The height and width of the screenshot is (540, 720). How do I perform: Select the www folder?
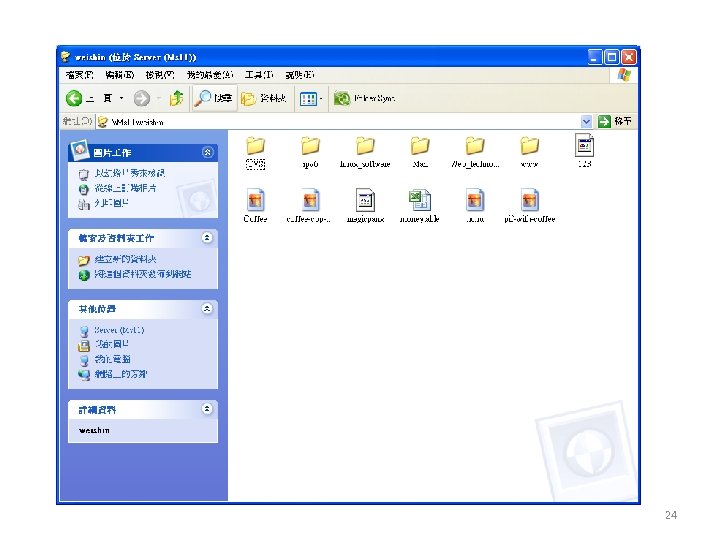pos(529,152)
